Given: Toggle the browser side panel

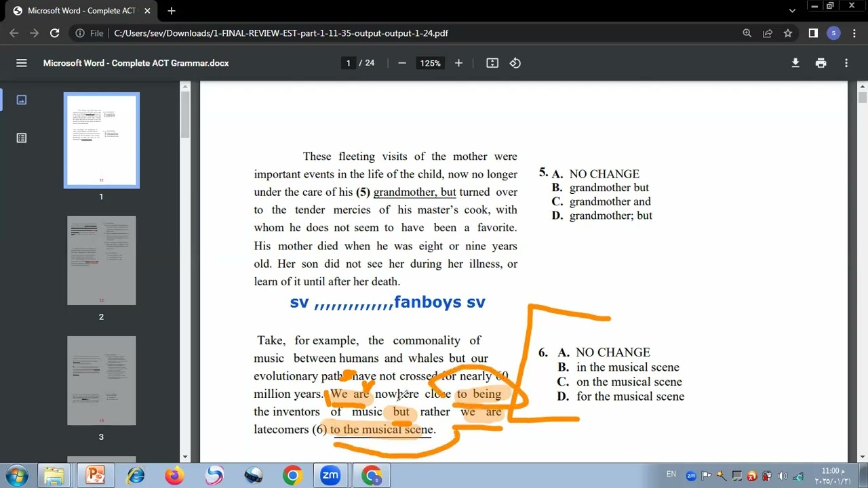Looking at the screenshot, I should pyautogui.click(x=813, y=33).
